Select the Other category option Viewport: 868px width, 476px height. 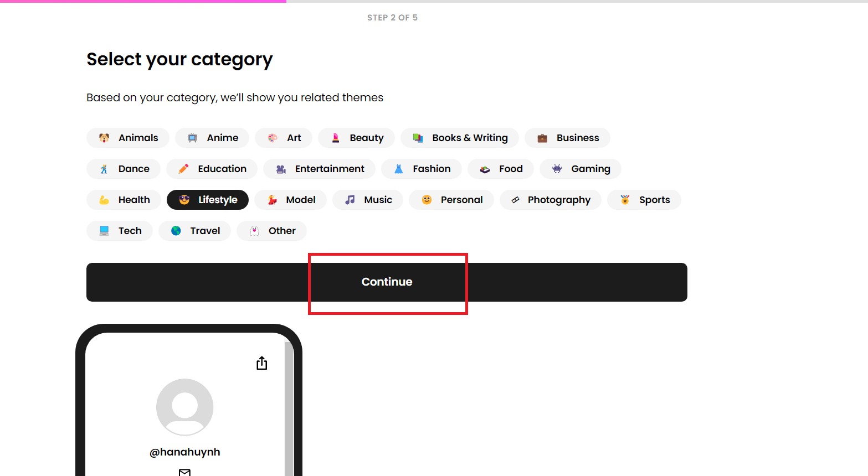click(x=271, y=231)
